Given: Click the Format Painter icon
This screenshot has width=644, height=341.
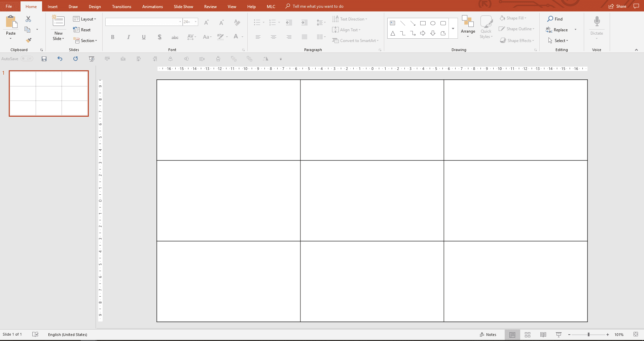Looking at the screenshot, I should [28, 40].
